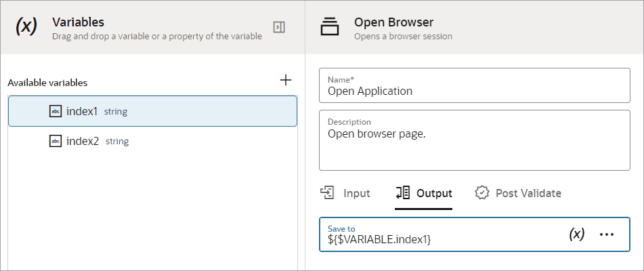
Task: Click the Post Validate badge icon
Action: click(x=481, y=192)
